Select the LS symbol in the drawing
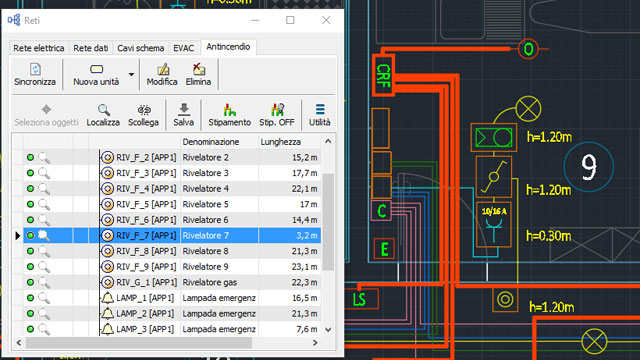 pyautogui.click(x=359, y=299)
